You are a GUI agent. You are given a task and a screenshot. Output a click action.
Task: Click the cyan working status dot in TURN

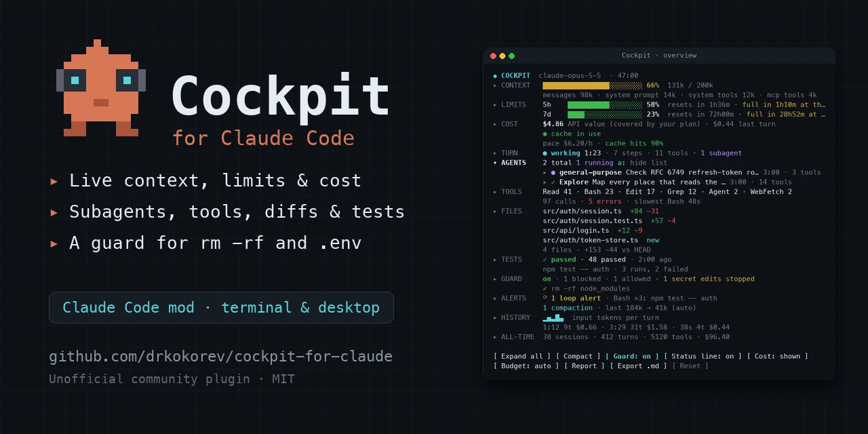[545, 153]
